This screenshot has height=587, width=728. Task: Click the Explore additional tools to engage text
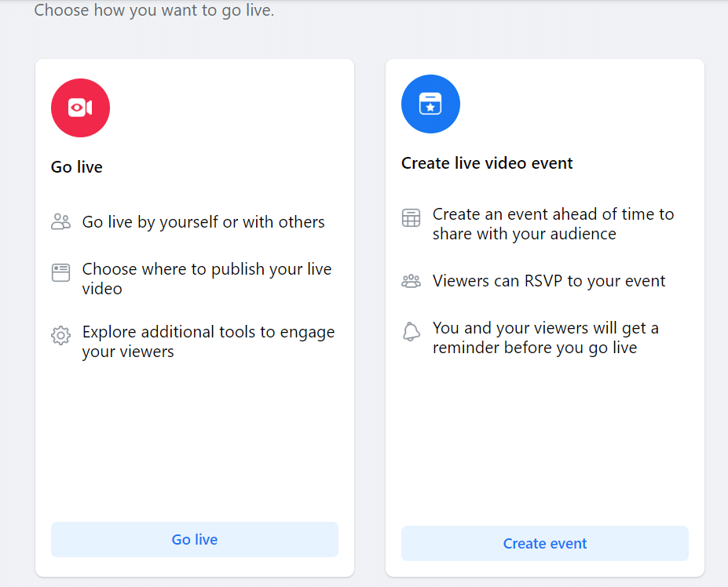click(x=208, y=341)
